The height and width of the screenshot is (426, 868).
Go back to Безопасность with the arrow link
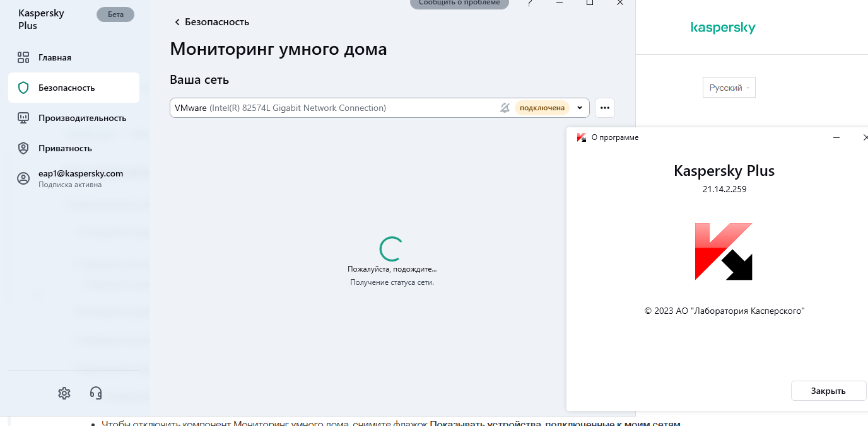[x=212, y=22]
